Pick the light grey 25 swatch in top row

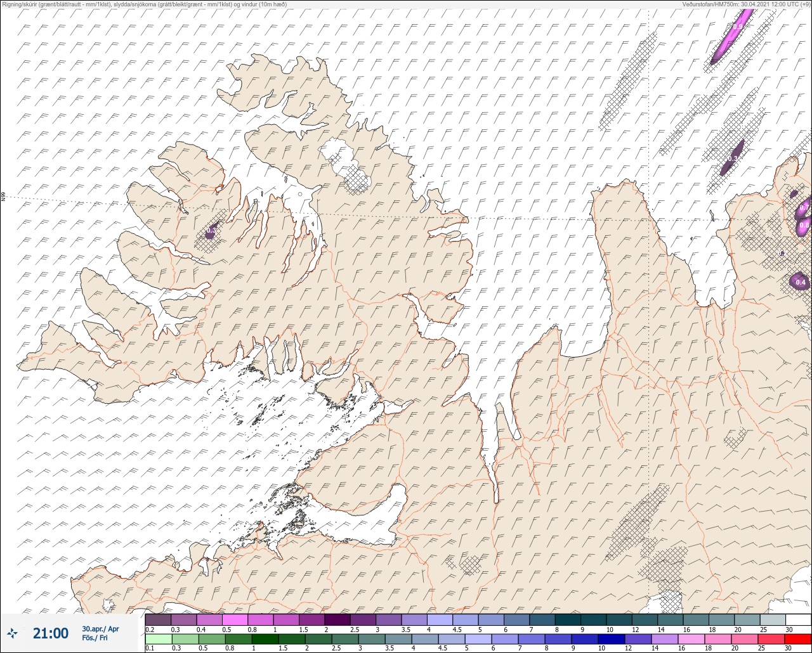click(772, 619)
